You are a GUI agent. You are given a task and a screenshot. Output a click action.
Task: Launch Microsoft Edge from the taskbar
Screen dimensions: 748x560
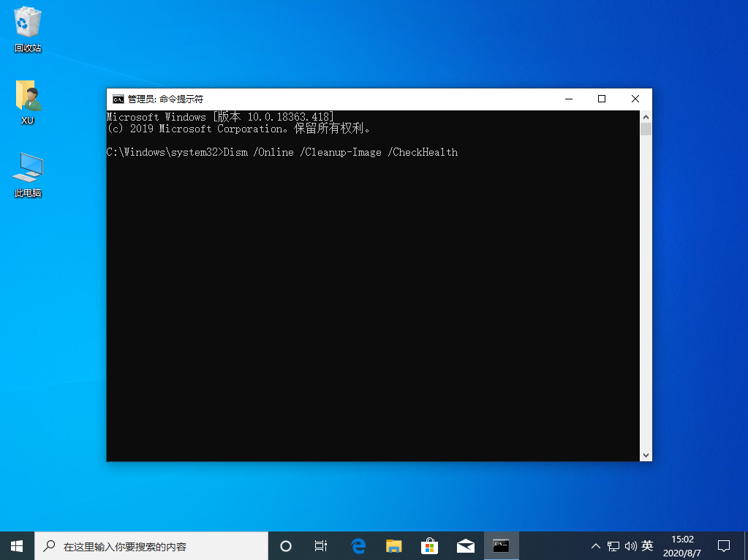click(x=358, y=545)
